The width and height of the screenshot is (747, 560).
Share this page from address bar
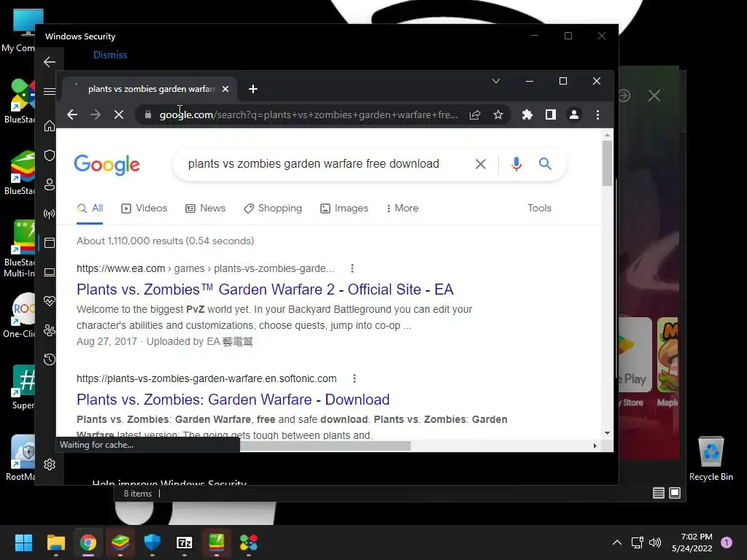pyautogui.click(x=475, y=114)
